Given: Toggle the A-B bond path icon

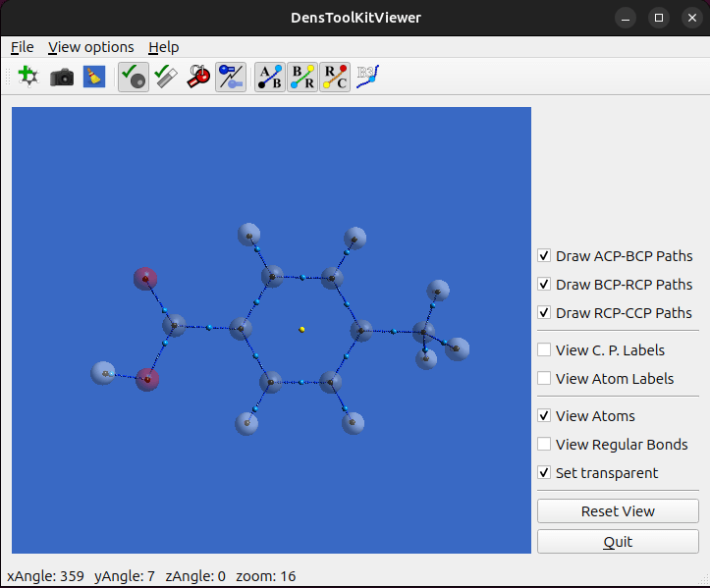Looking at the screenshot, I should [269, 77].
